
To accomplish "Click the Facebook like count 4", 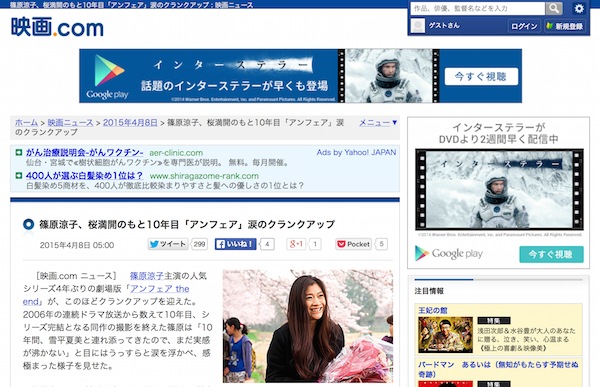I will coord(267,244).
